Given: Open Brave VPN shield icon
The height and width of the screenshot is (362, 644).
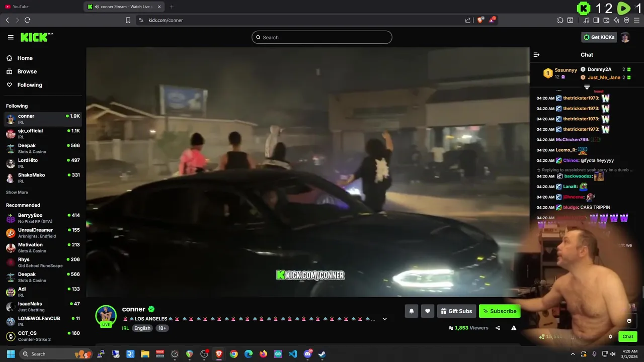Looking at the screenshot, I should pyautogui.click(x=626, y=20).
